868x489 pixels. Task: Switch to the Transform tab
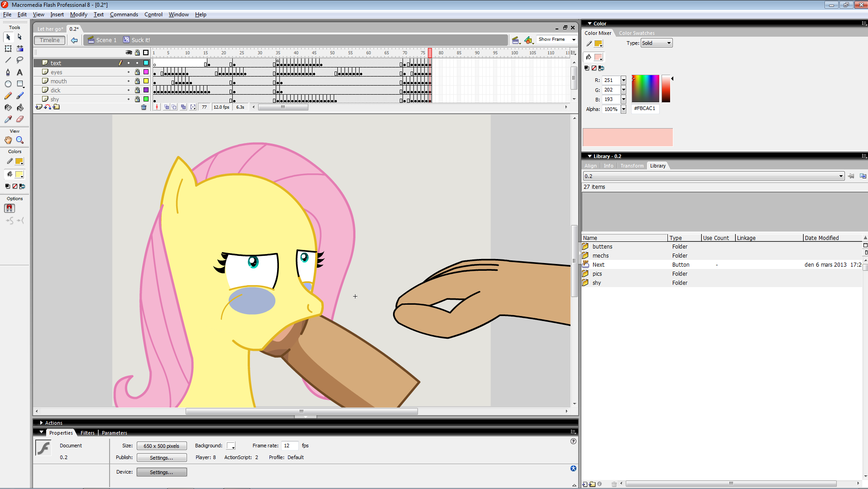click(632, 166)
